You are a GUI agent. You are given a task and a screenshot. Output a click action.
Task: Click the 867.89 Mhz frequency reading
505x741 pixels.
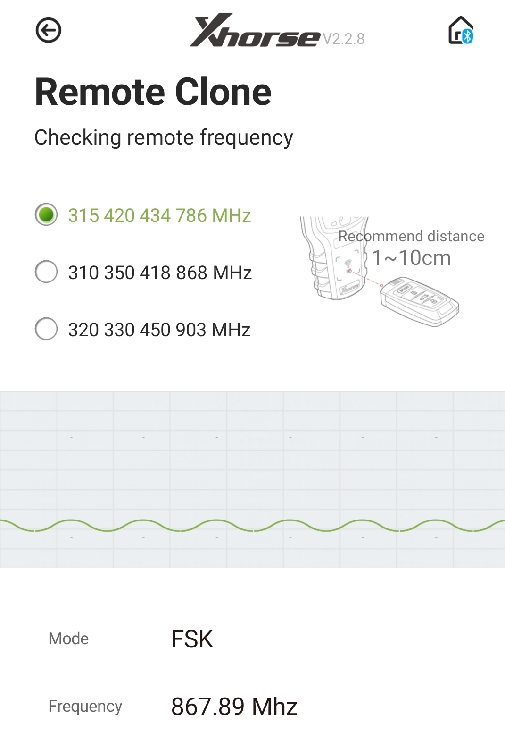234,707
